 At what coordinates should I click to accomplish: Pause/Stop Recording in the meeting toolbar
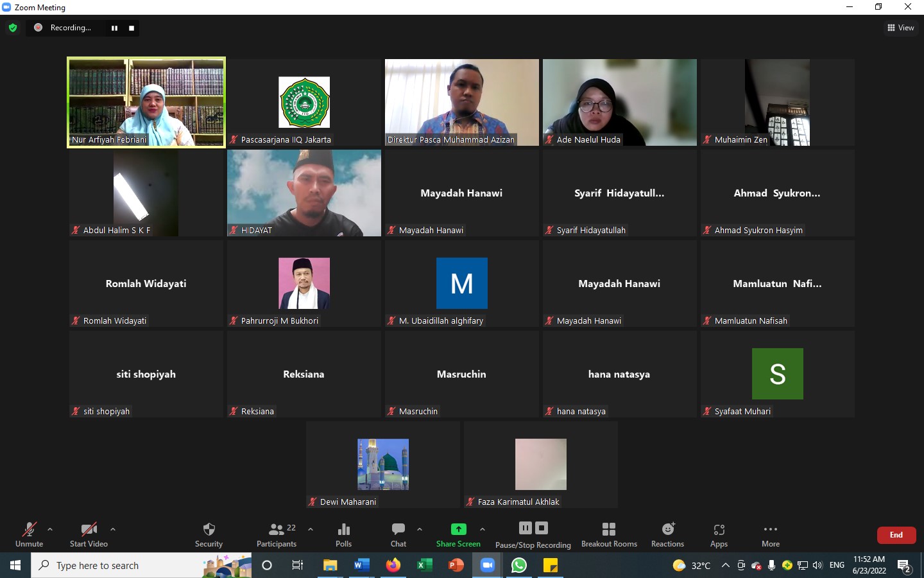coord(533,536)
